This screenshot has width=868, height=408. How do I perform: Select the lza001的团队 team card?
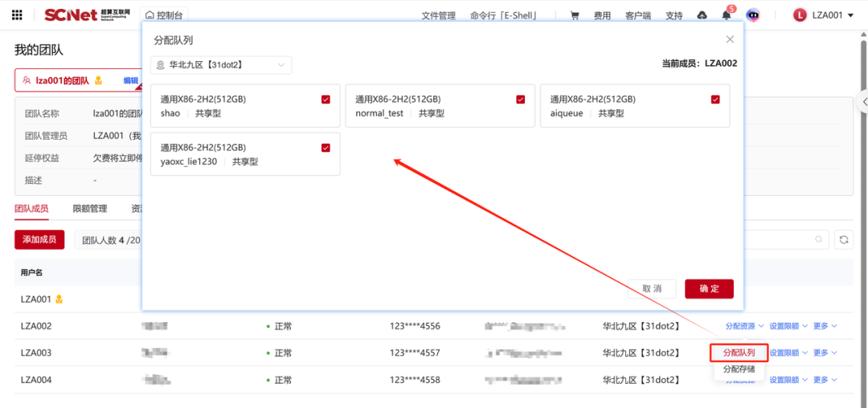pos(77,80)
